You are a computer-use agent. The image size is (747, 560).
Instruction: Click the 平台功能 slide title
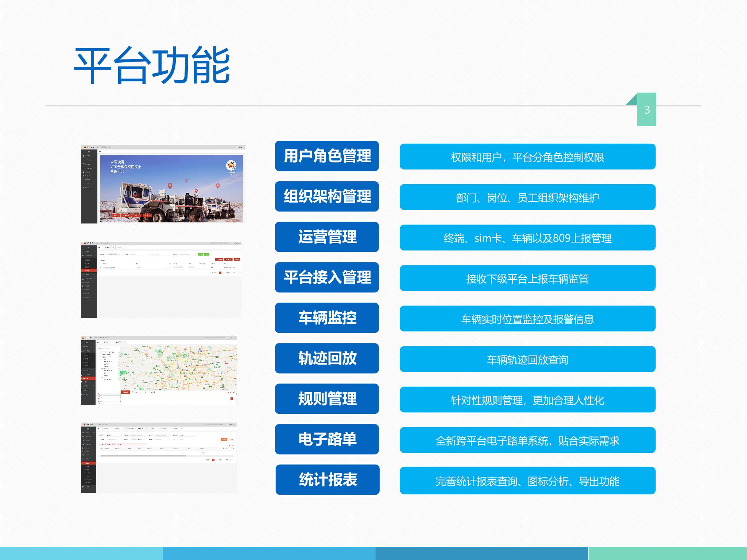pos(152,66)
